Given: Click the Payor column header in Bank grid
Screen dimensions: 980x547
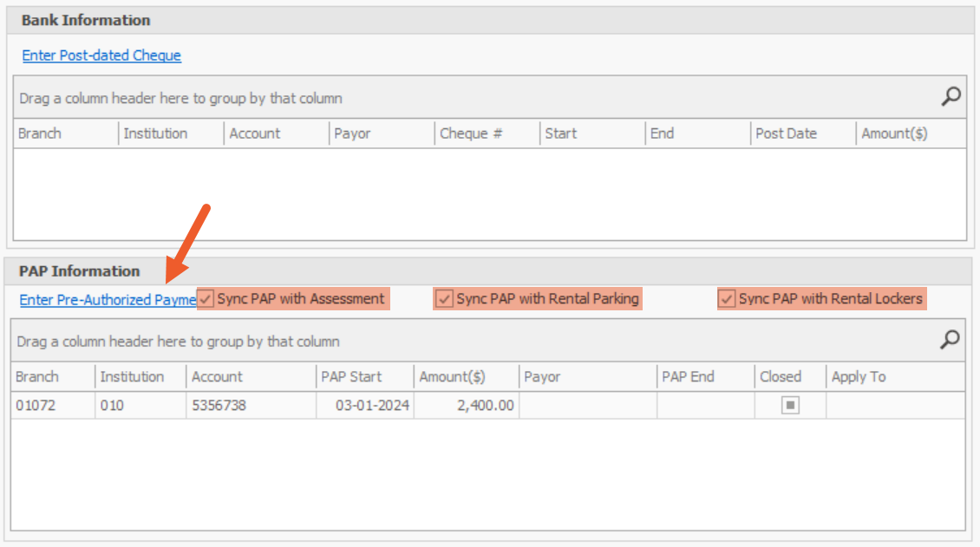Looking at the screenshot, I should coord(352,133).
